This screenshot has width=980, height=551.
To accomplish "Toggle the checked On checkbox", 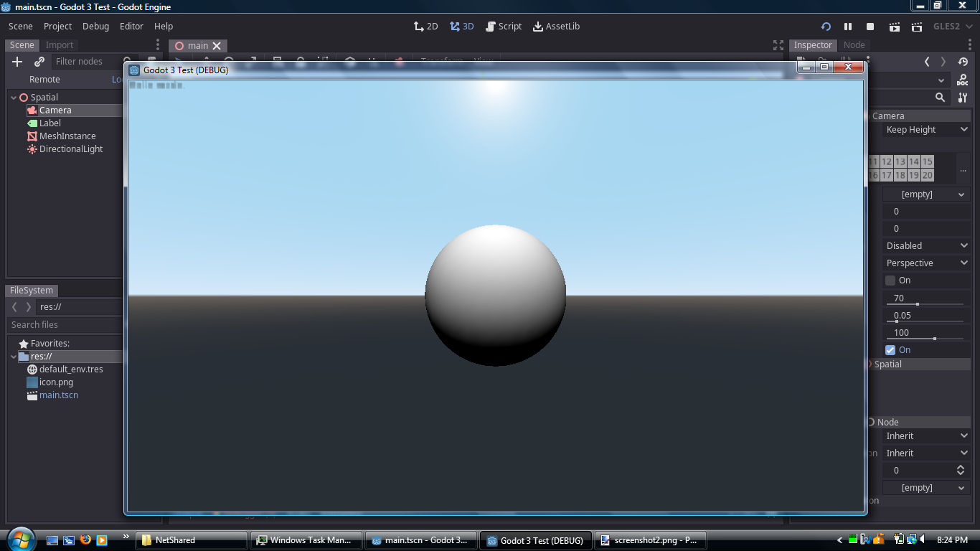I will [890, 350].
